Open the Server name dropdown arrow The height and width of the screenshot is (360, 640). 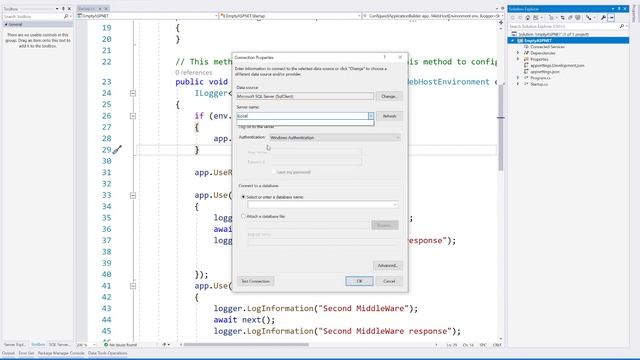[x=371, y=116]
